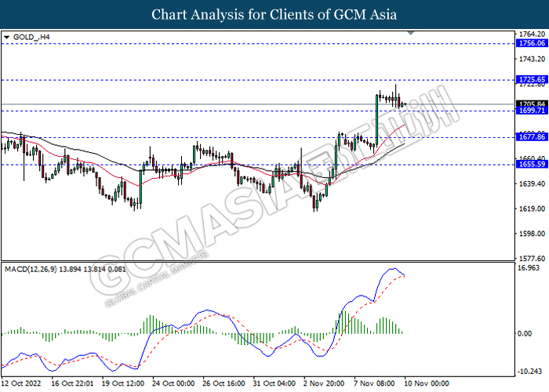Screen dimensions: 549x392
Task: Click the 2 Nov 20:00 time label
Action: pos(324,383)
